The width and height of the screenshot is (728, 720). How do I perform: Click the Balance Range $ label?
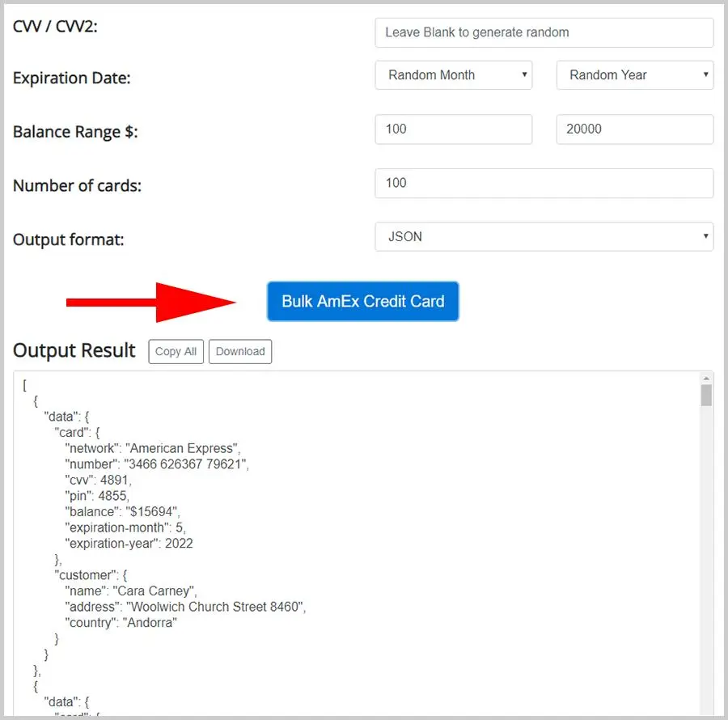(75, 132)
